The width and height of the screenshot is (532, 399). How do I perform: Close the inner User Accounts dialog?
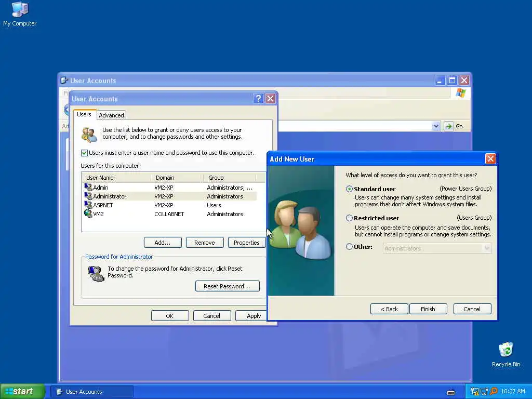point(270,99)
